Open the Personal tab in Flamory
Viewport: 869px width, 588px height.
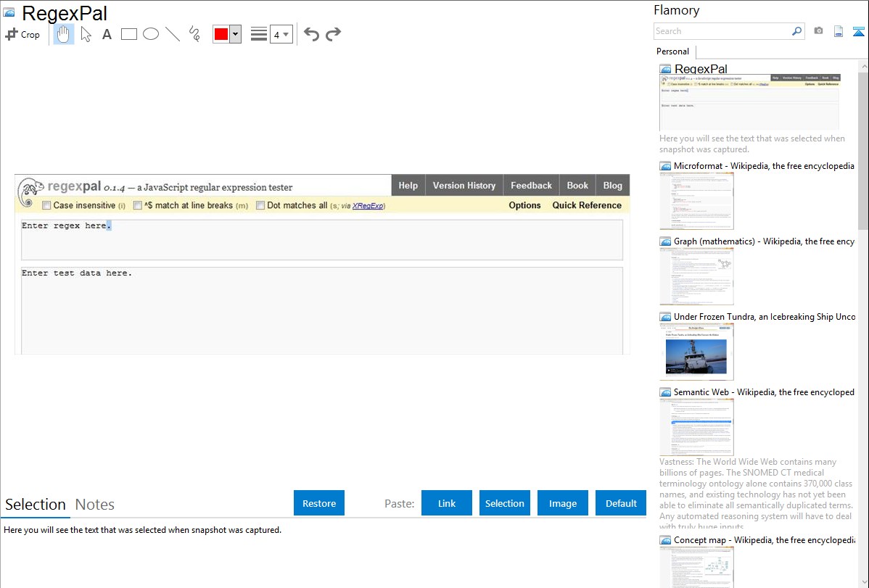672,51
